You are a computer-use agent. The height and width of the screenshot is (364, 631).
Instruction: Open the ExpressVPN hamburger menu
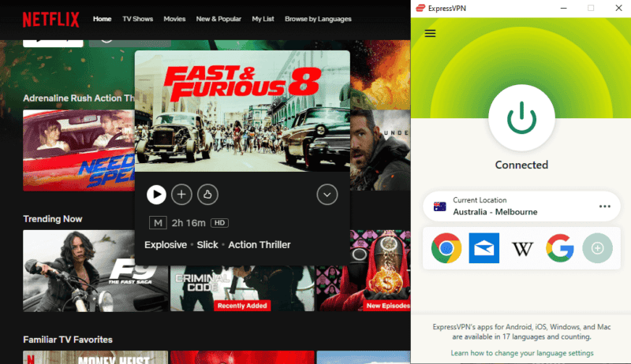pos(430,33)
